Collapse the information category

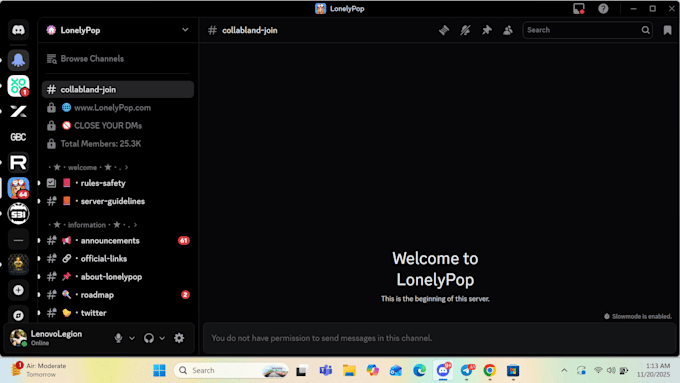[x=92, y=225]
